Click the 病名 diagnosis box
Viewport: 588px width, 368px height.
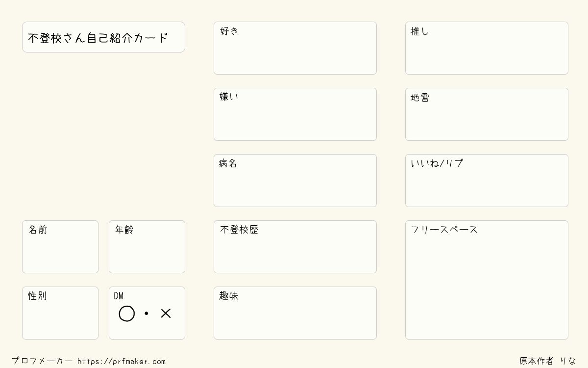pos(295,181)
